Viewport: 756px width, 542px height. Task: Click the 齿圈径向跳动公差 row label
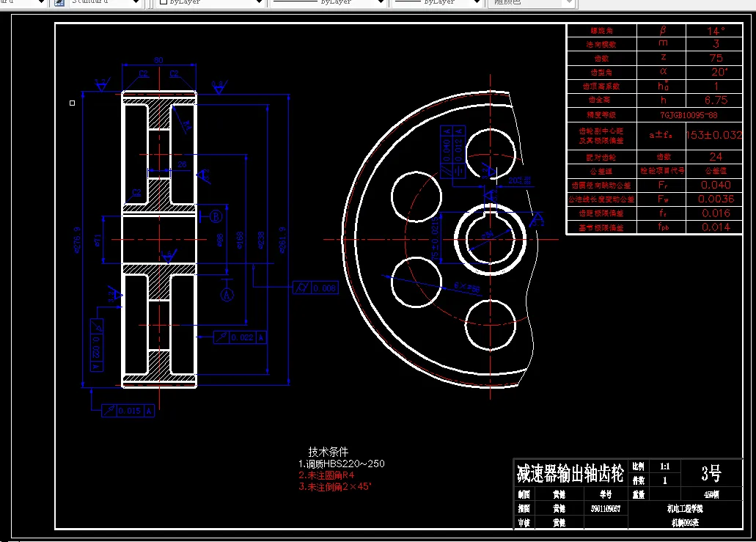601,185
